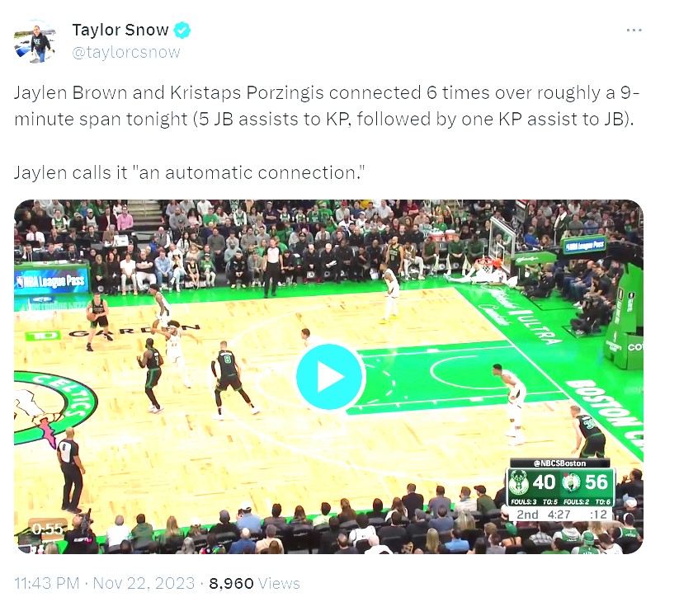
Task: Click the Celtics center-court logo in the video
Action: tap(54, 408)
